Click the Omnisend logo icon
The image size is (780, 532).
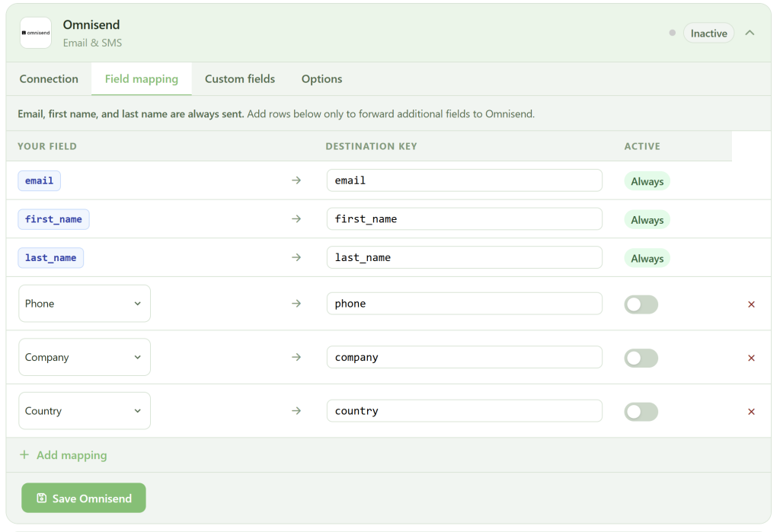click(36, 33)
